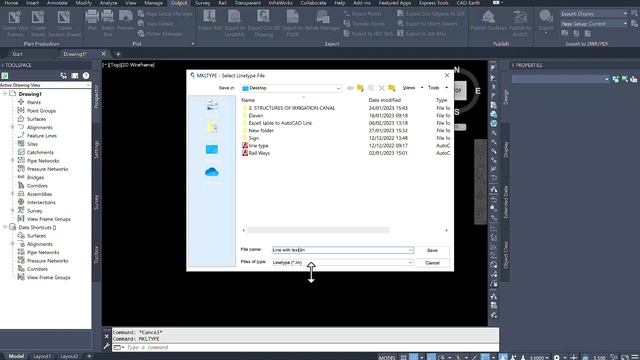This screenshot has width=640, height=360.
Task: Open the Save in location dropdown
Action: [291, 88]
